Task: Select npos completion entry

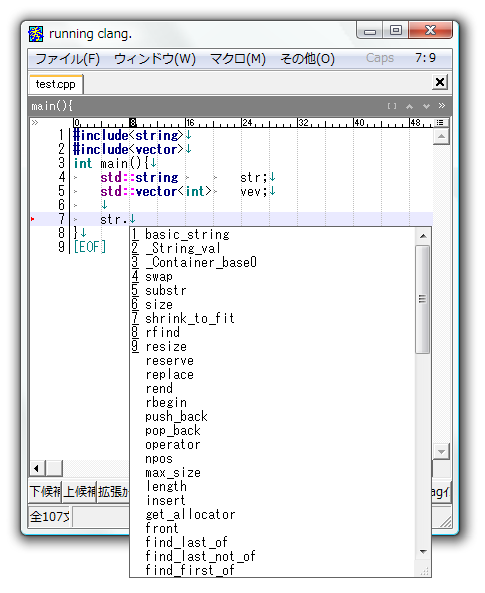Action: coord(159,458)
